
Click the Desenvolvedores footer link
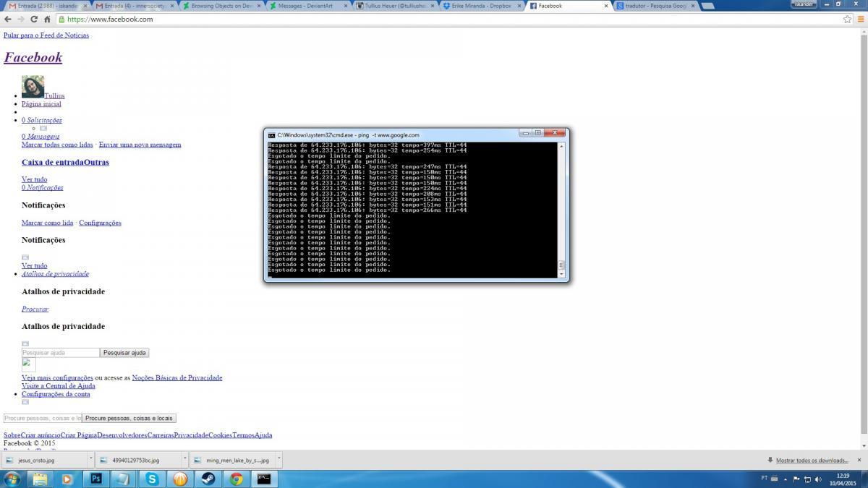[x=122, y=435]
